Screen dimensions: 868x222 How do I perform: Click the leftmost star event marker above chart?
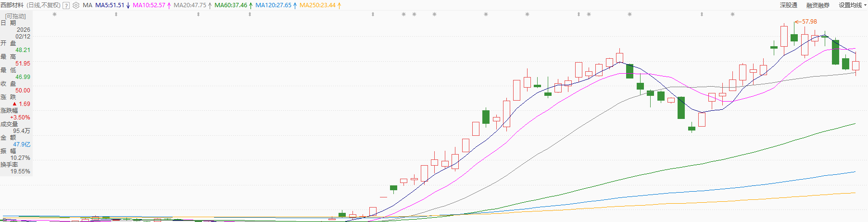click(x=54, y=14)
